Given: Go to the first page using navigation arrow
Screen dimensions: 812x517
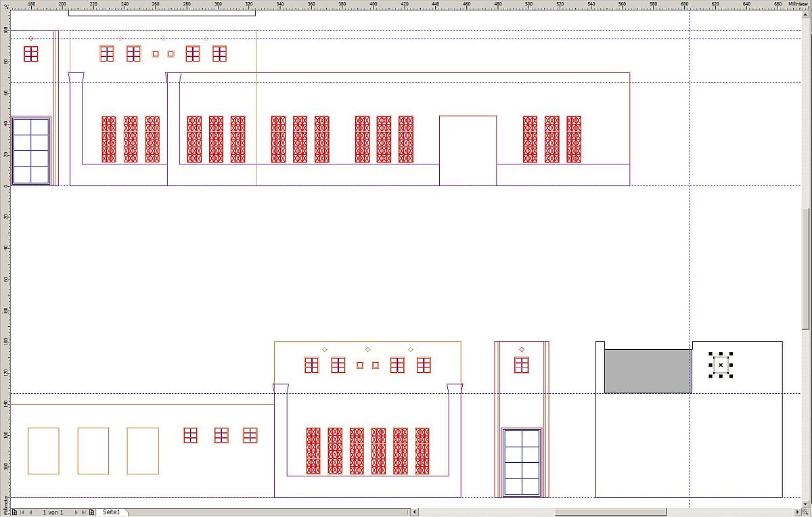Looking at the screenshot, I should click(x=22, y=512).
